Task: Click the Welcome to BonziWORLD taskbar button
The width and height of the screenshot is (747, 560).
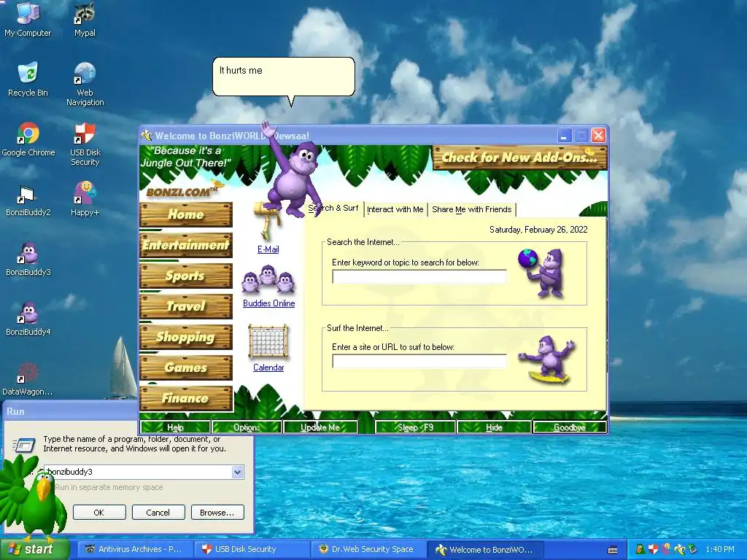Action: click(485, 550)
